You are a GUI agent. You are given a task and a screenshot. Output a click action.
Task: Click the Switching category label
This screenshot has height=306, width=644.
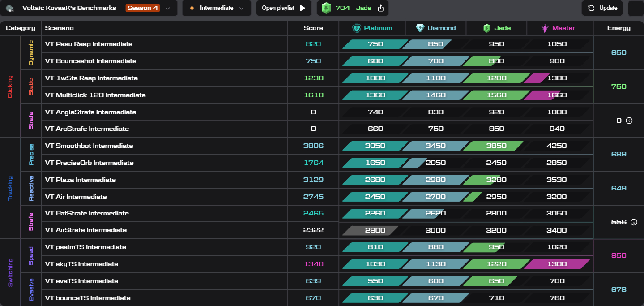point(10,272)
